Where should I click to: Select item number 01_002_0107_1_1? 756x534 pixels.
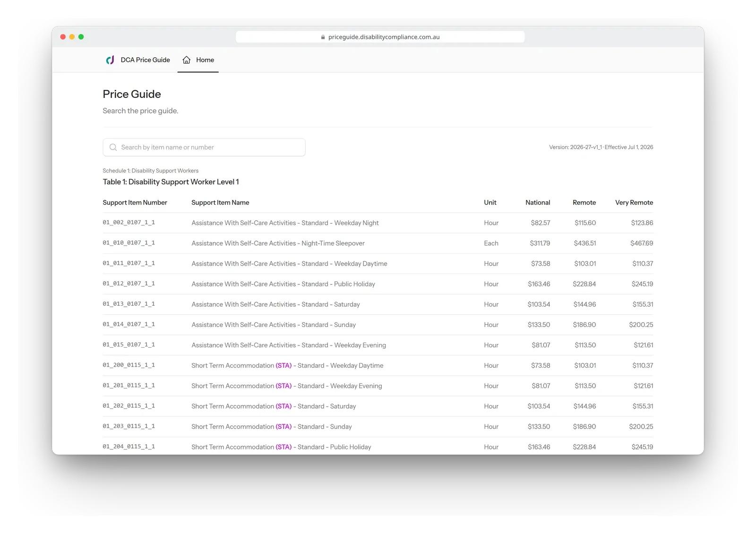pos(129,223)
